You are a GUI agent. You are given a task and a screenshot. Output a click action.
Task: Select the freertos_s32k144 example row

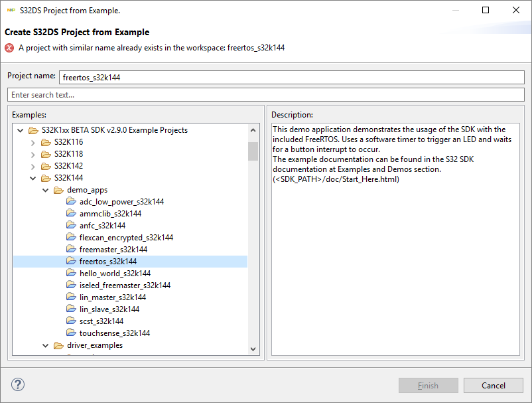(130, 262)
